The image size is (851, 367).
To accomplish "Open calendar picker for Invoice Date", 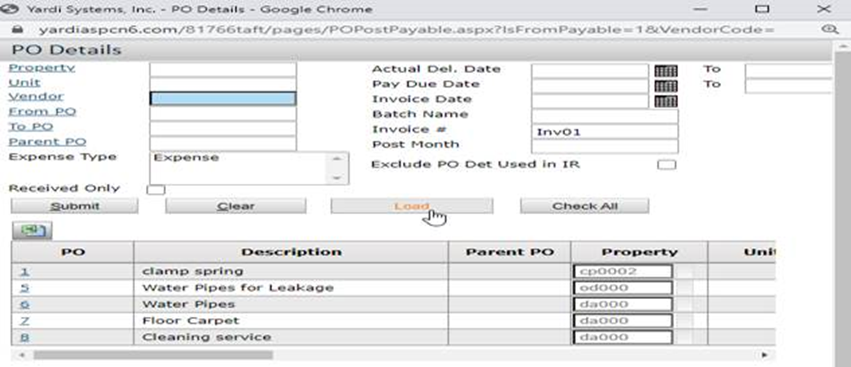I will (666, 101).
